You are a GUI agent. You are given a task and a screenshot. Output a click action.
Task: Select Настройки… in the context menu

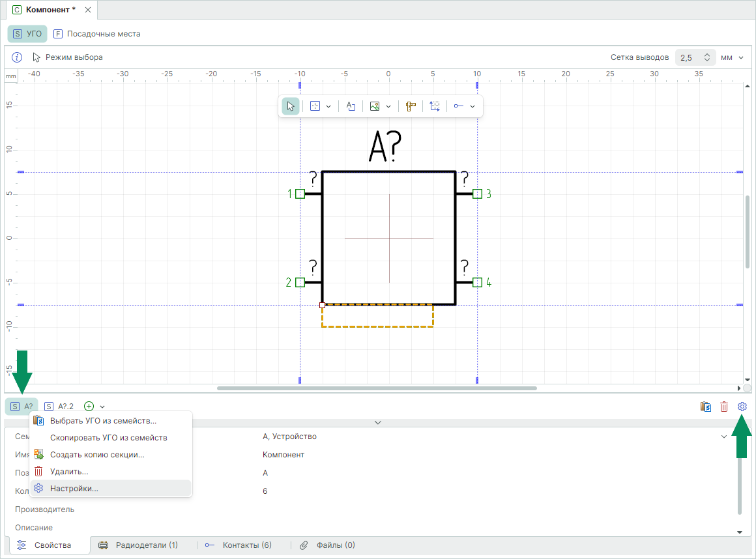[74, 488]
